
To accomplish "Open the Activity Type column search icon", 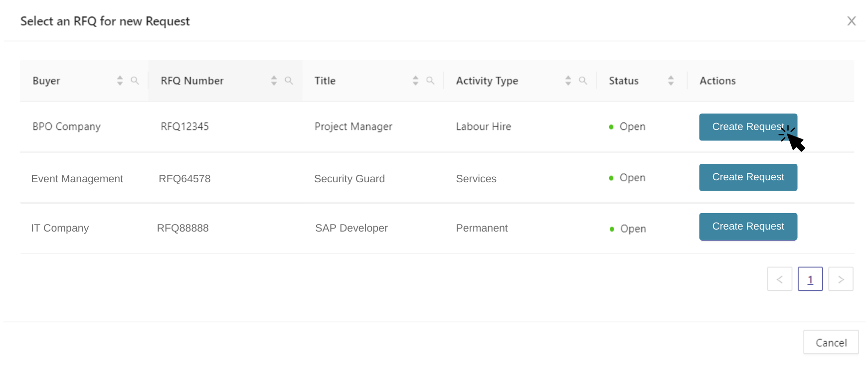I will coord(583,81).
